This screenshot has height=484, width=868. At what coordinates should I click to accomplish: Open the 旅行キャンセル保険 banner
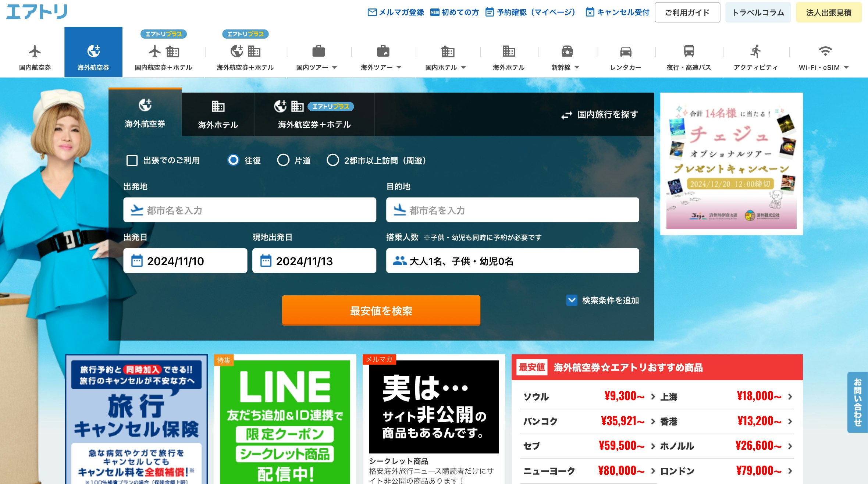coord(136,419)
